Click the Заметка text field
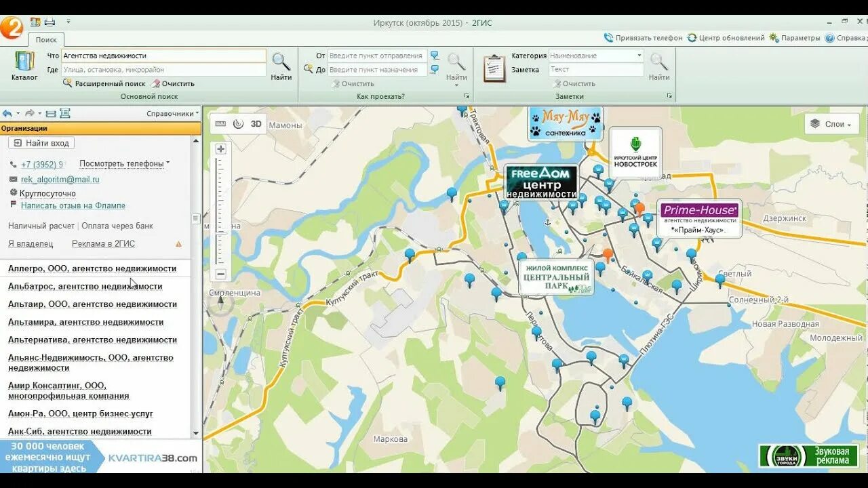The image size is (868, 488). [595, 69]
